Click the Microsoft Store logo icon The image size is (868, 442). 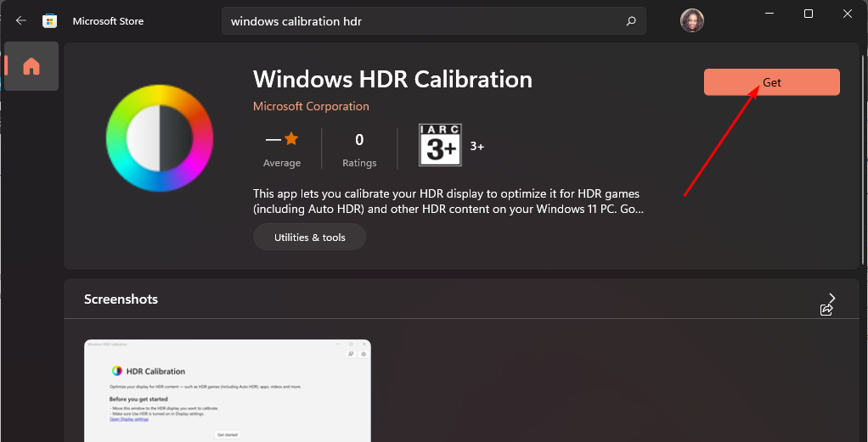[50, 21]
